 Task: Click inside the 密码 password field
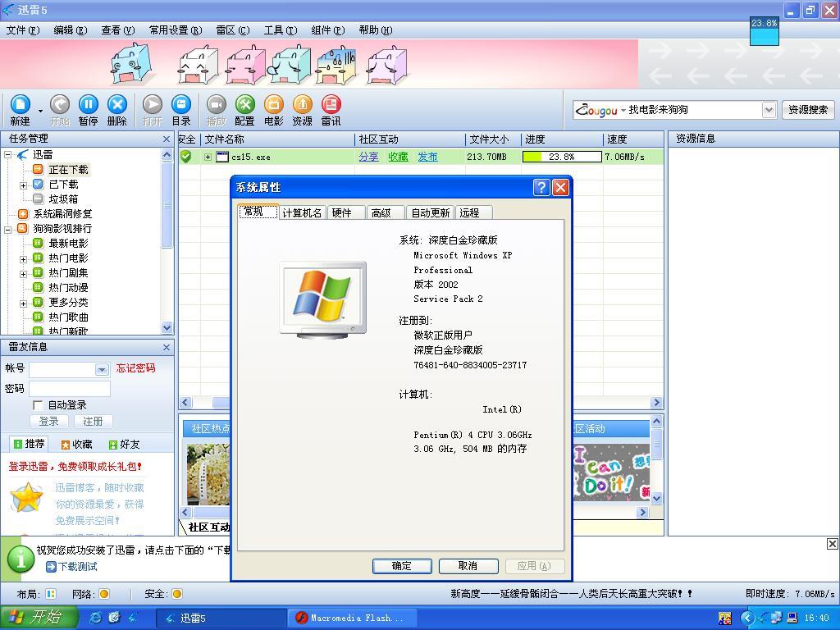[x=70, y=388]
